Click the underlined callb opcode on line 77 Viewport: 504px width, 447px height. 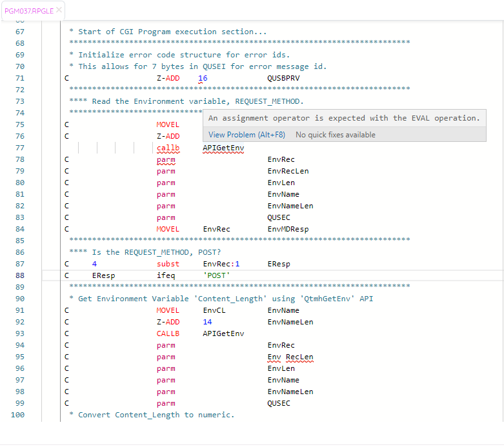pos(168,148)
